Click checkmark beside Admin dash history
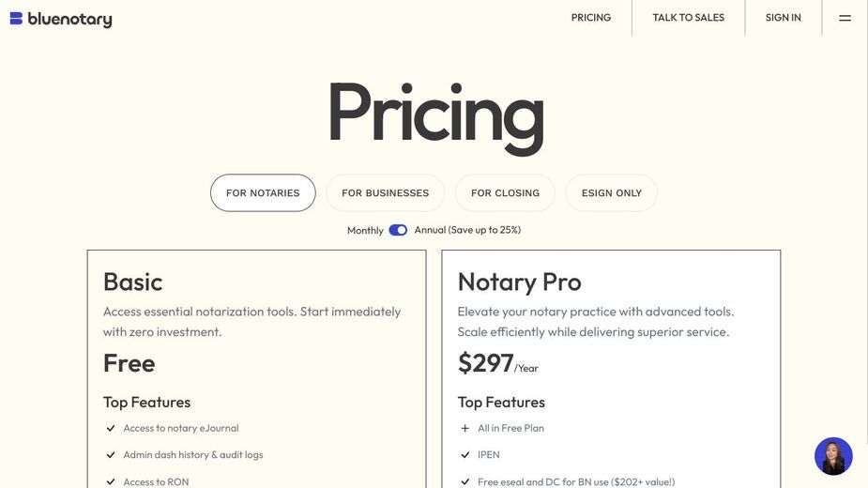Viewport: 868px width, 488px height. (111, 455)
